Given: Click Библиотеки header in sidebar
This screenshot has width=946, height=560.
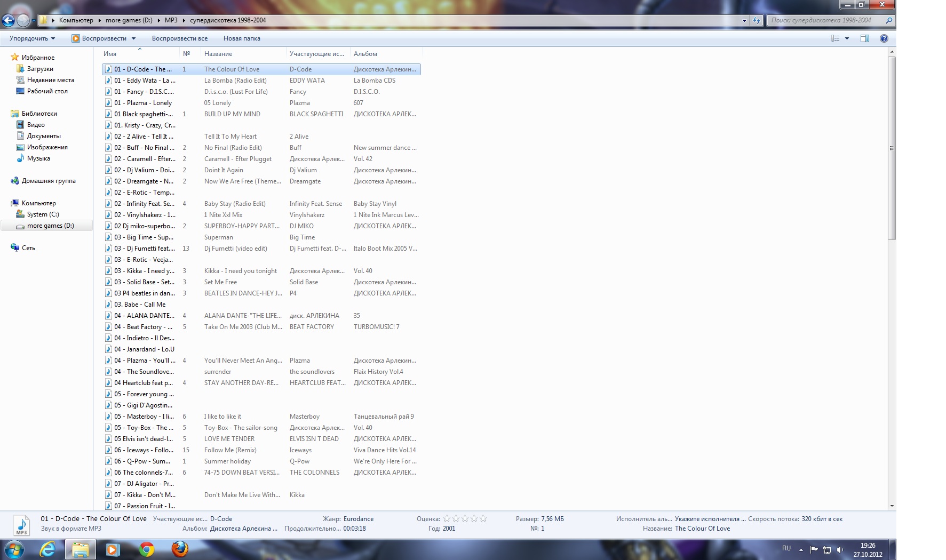Looking at the screenshot, I should tap(39, 114).
